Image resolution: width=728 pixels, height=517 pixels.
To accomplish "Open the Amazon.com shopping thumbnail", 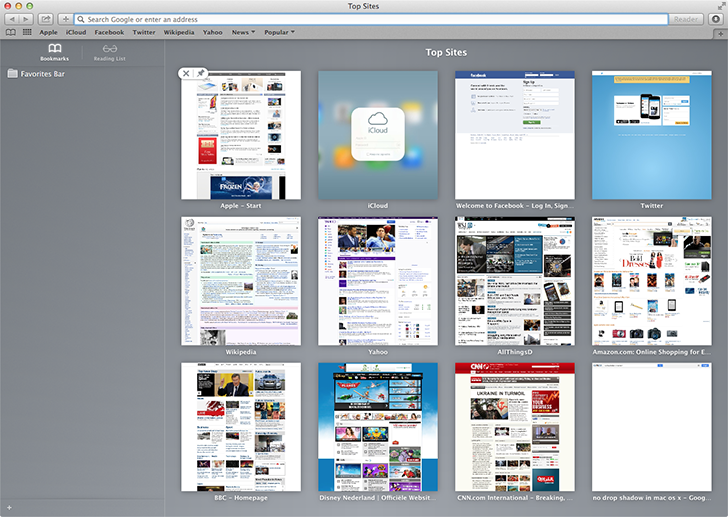I will click(x=652, y=281).
